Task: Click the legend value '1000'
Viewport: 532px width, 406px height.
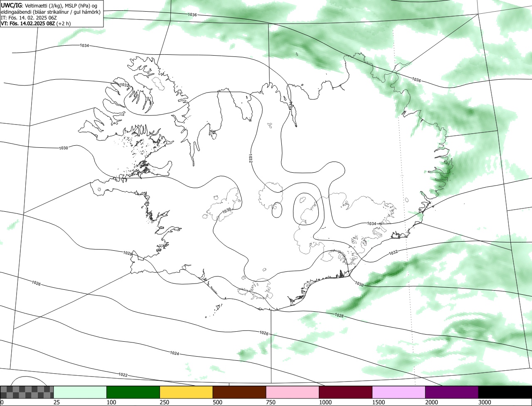Action: (x=325, y=402)
